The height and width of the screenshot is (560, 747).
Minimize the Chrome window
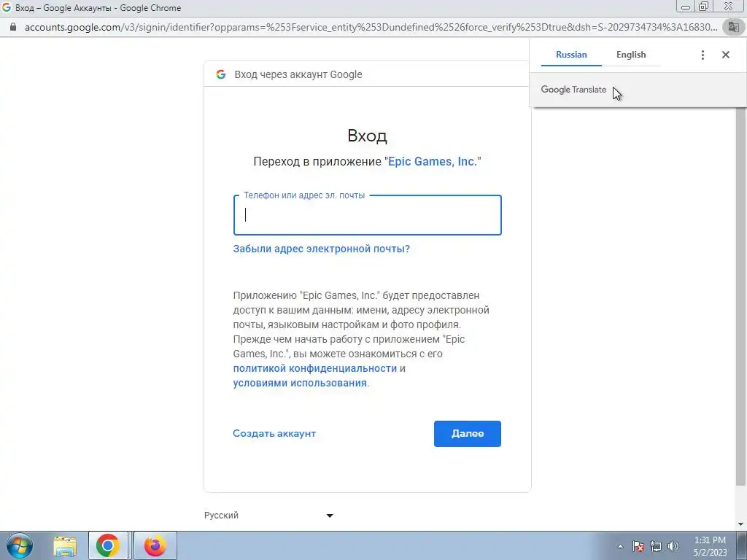pyautogui.click(x=686, y=6)
